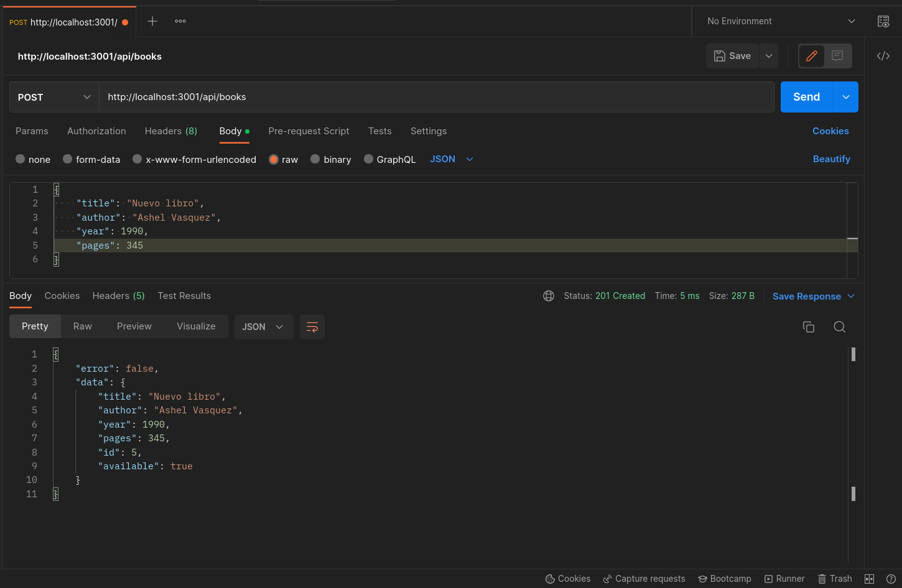Open the environment quick look icon
Viewport: 902px width, 588px height.
(x=883, y=21)
